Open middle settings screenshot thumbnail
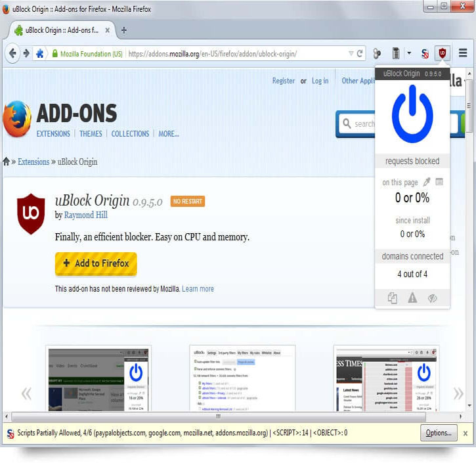This screenshot has height=463, width=476. click(x=242, y=378)
